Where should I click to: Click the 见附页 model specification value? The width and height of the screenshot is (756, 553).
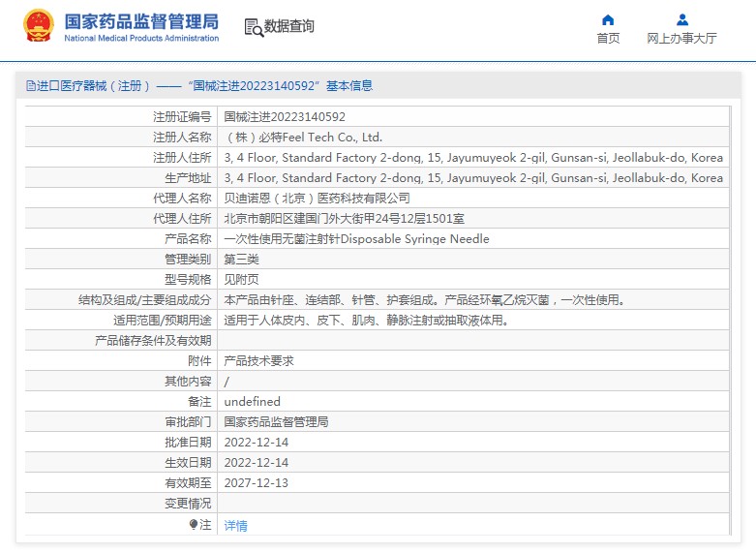click(242, 279)
